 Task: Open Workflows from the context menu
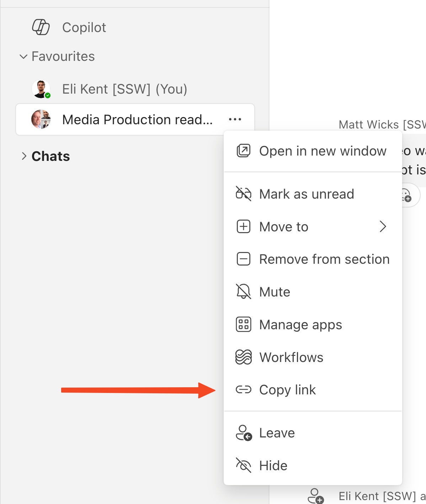coord(313,357)
